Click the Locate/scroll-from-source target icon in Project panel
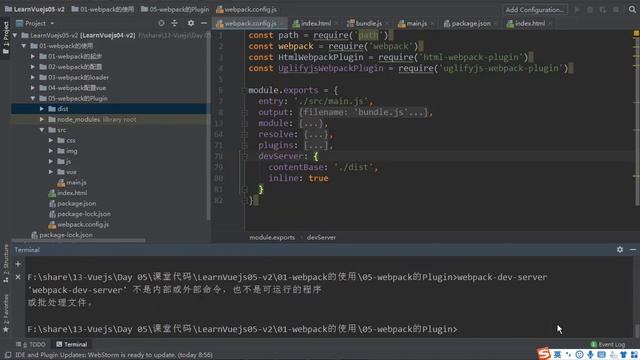Viewport: 640px width, 360px height. (161, 23)
